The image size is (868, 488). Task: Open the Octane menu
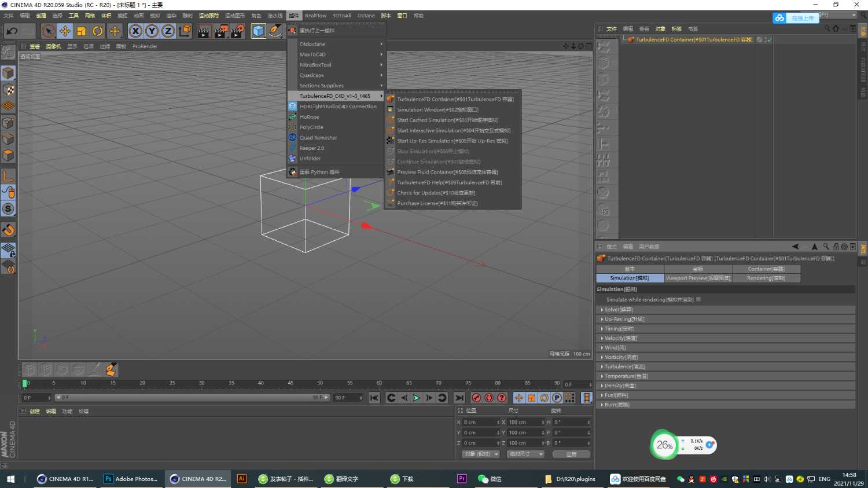pyautogui.click(x=366, y=16)
